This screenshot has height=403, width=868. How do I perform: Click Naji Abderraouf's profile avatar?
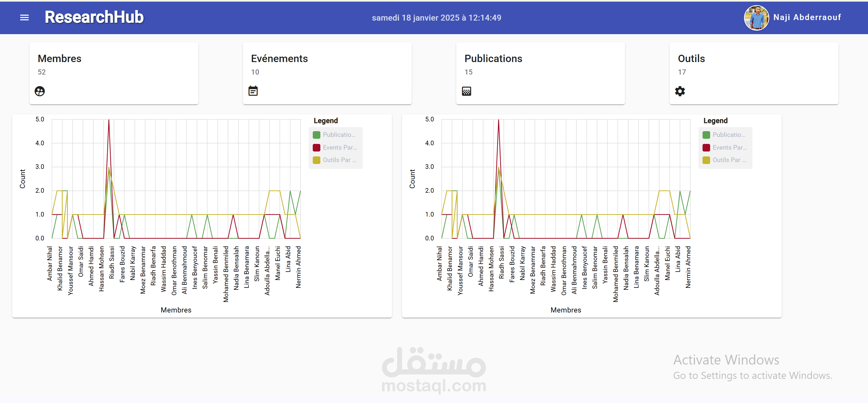756,18
